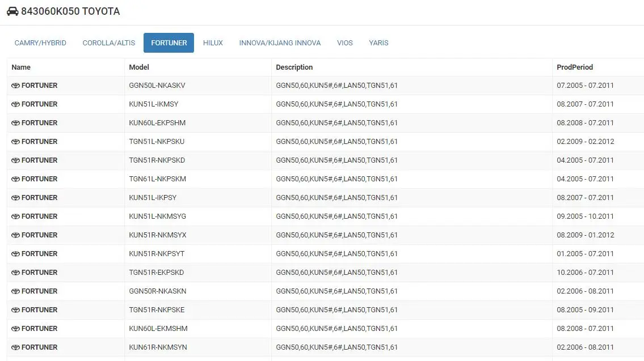Viewport: 644px width, 361px height.
Task: Click production period 07.2005 - 07.2011
Action: (x=585, y=86)
